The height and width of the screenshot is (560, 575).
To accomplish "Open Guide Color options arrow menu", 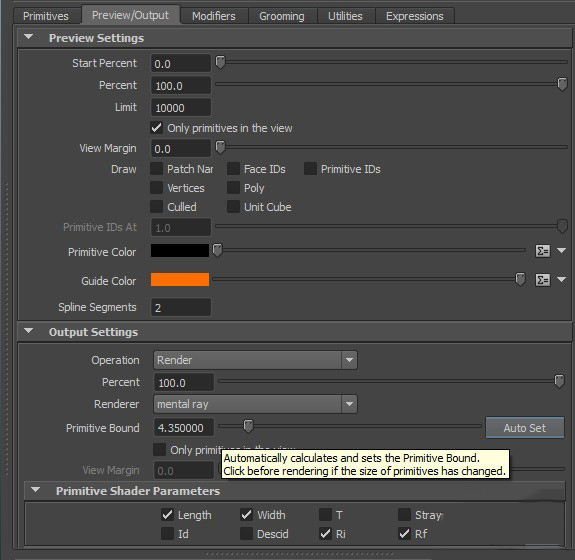I will [x=561, y=279].
